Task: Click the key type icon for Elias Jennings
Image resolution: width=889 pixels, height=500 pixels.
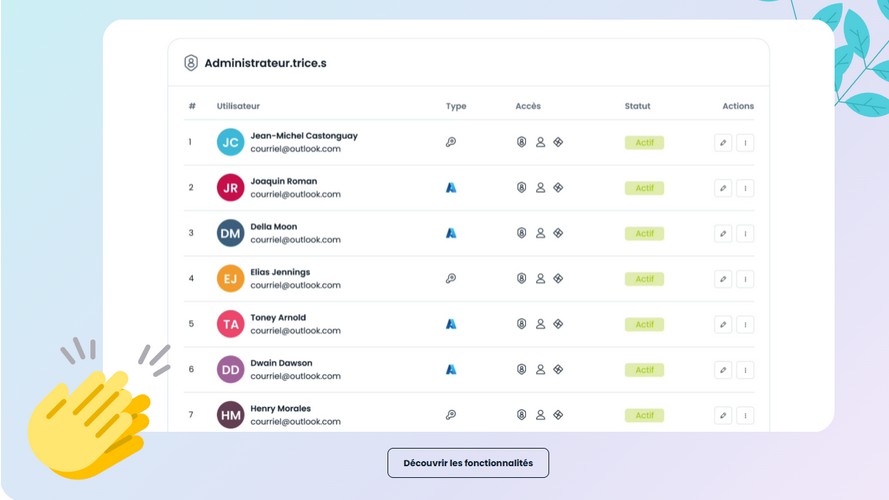Action: (451, 278)
